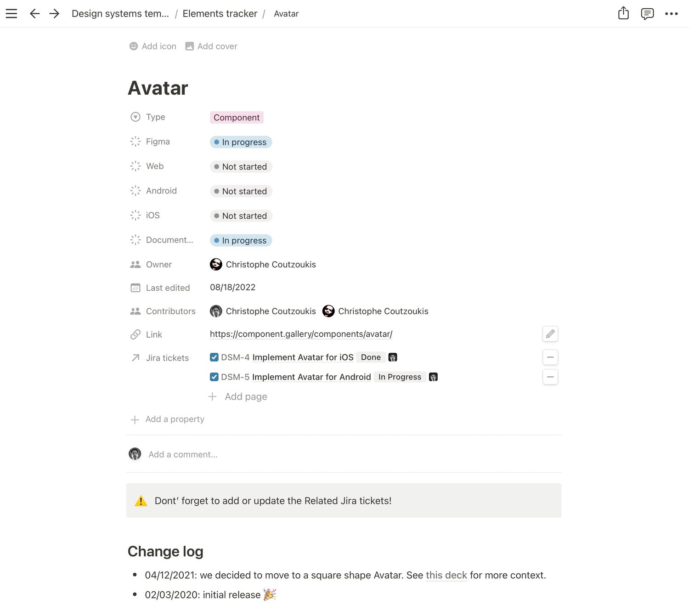Change the Figma status from In progress
This screenshot has width=689, height=616.
tap(241, 142)
